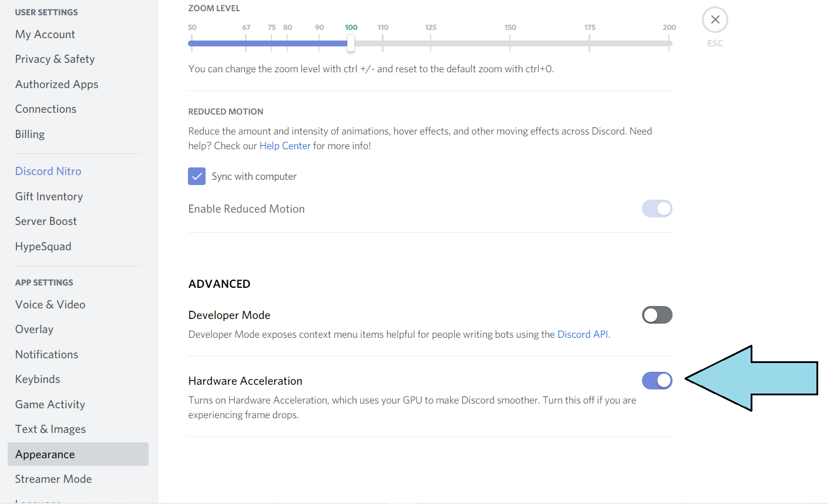The height and width of the screenshot is (504, 827).
Task: Click the Sync with computer label
Action: (x=254, y=176)
